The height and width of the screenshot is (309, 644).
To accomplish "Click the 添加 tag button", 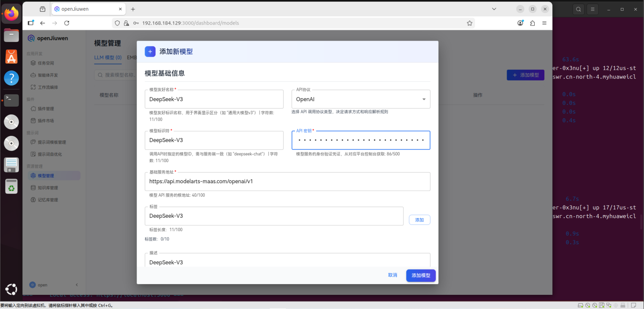I will pos(419,220).
